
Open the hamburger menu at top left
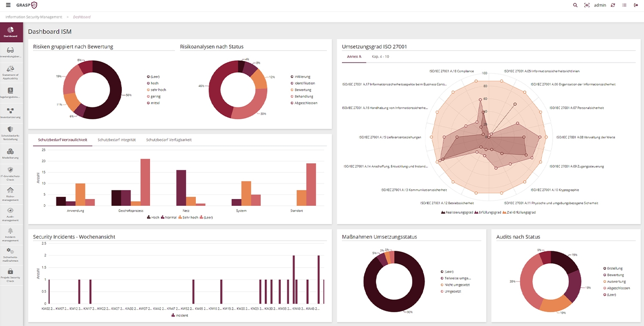click(x=8, y=5)
